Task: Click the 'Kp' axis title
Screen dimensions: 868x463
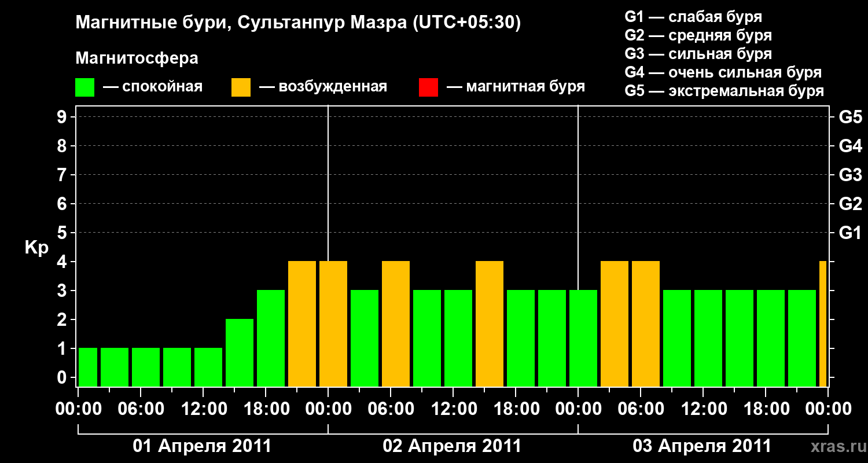Action: [x=37, y=248]
